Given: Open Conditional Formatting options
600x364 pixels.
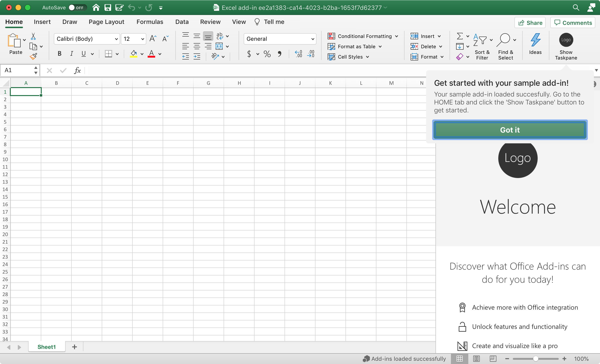Looking at the screenshot, I should (363, 36).
